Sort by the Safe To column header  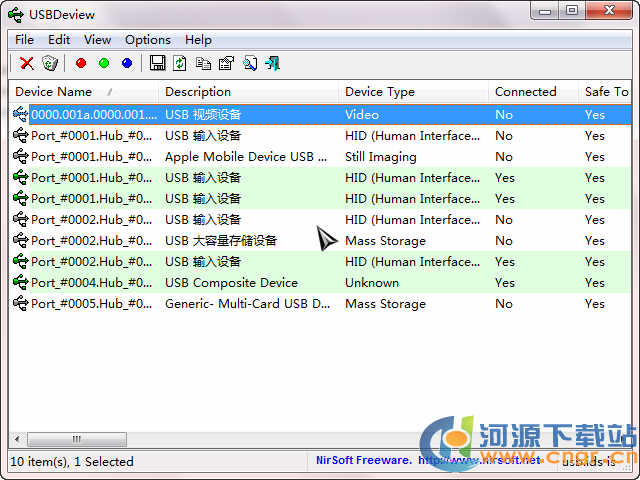click(x=605, y=92)
